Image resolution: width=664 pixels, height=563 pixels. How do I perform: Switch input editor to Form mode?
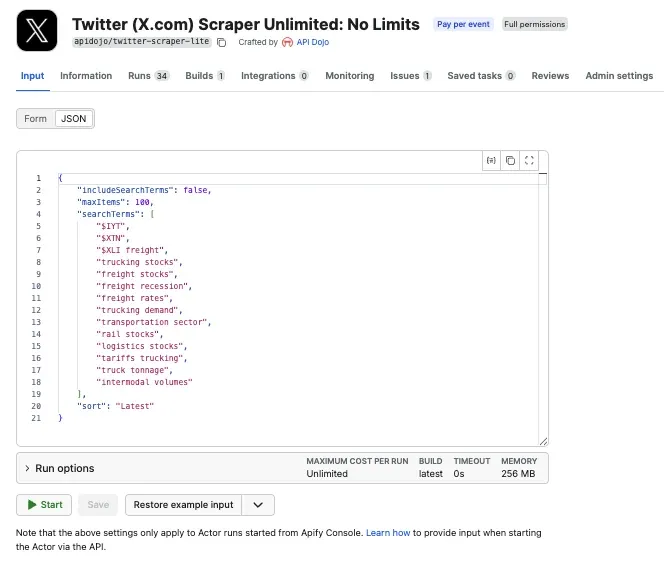(36, 119)
